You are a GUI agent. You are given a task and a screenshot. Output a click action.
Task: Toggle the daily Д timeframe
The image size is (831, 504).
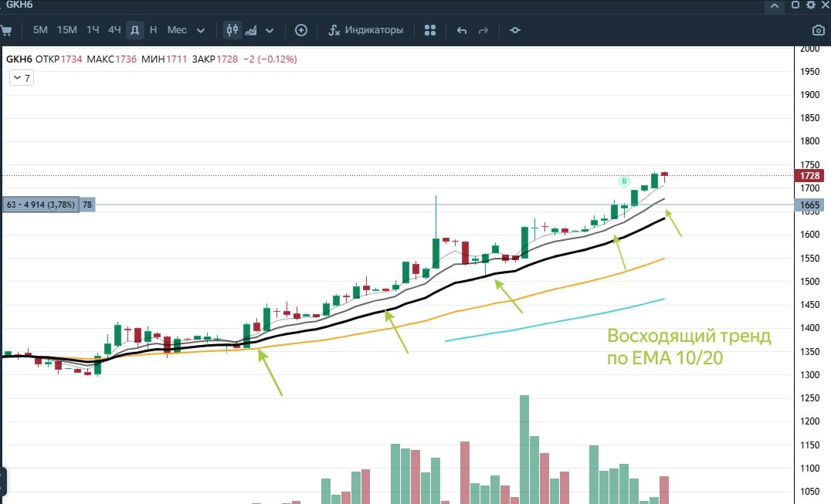(x=135, y=30)
